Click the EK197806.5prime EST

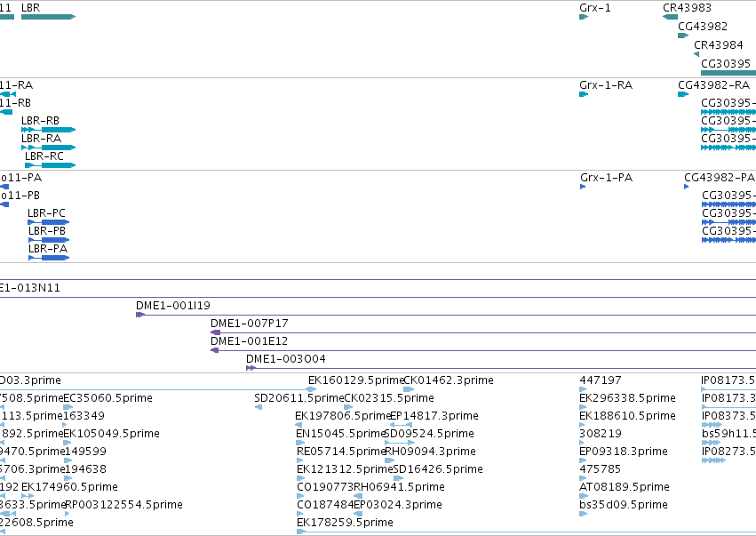[298, 425]
